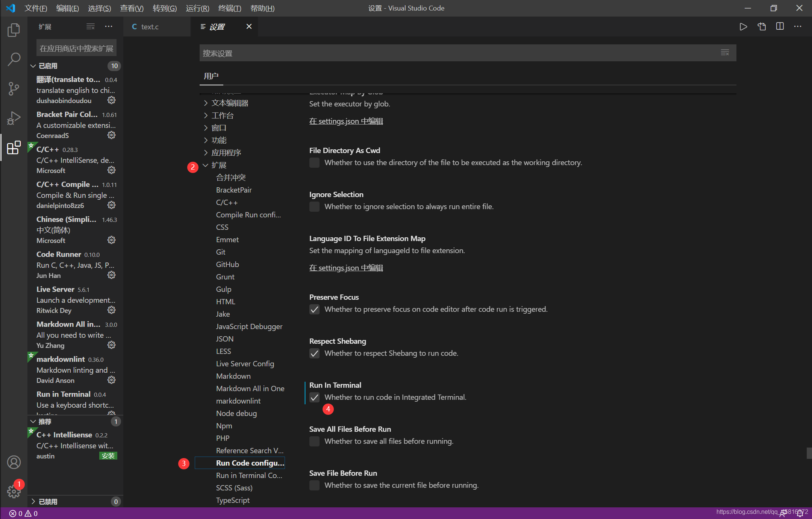Select JavaScript Debugger in the settings tree
This screenshot has width=812, height=519.
(x=249, y=326)
